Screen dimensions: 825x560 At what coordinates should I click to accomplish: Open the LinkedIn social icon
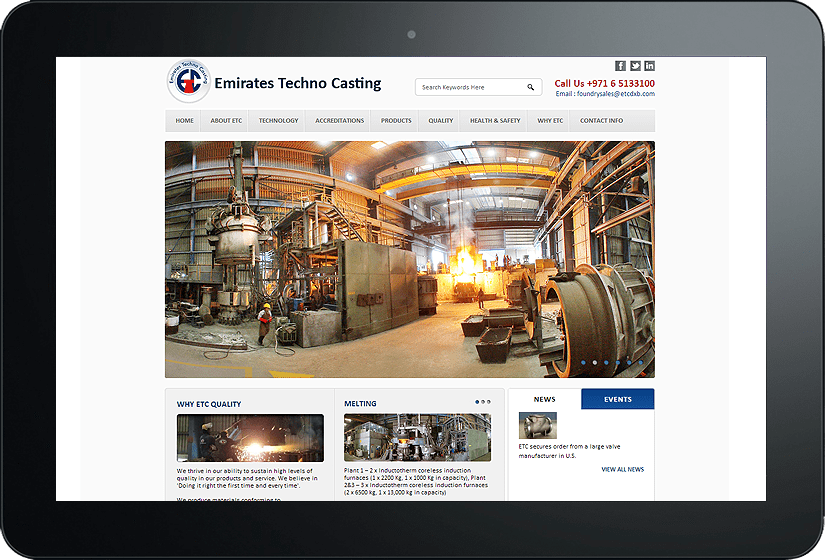(x=649, y=66)
